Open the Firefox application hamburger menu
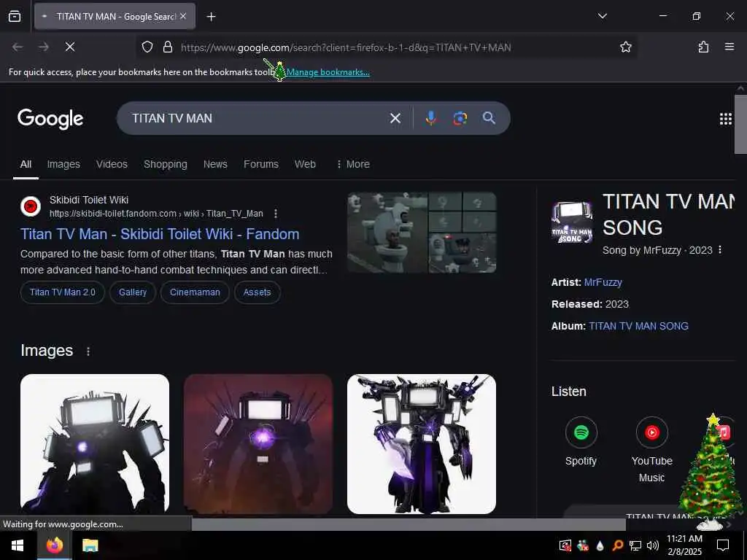 729,47
